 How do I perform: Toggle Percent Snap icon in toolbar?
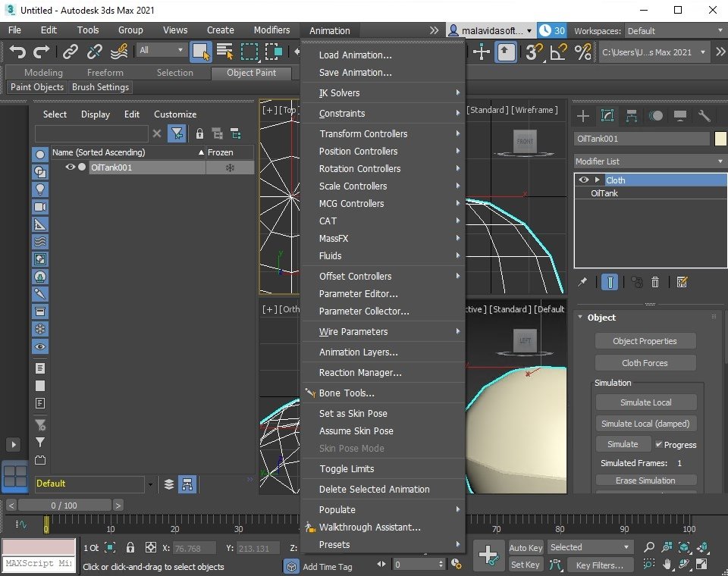582,52
